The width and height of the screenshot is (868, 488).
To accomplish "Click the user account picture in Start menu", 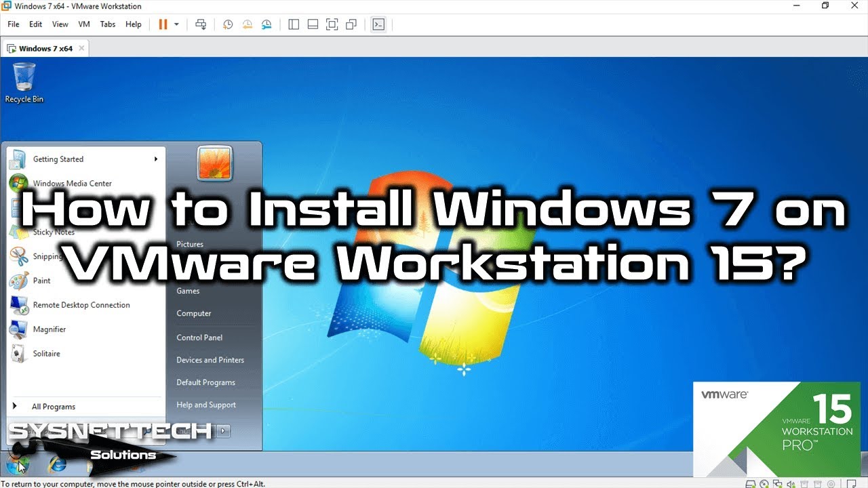I will [x=215, y=163].
